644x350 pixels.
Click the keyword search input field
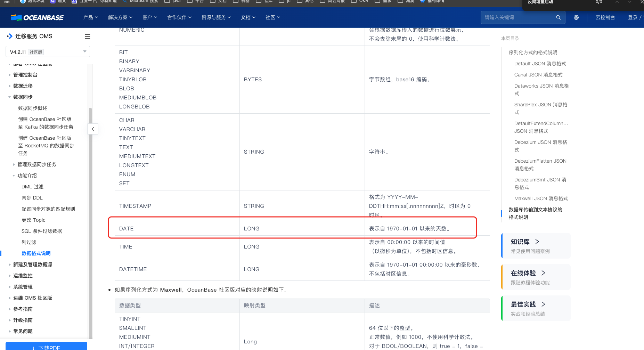518,17
